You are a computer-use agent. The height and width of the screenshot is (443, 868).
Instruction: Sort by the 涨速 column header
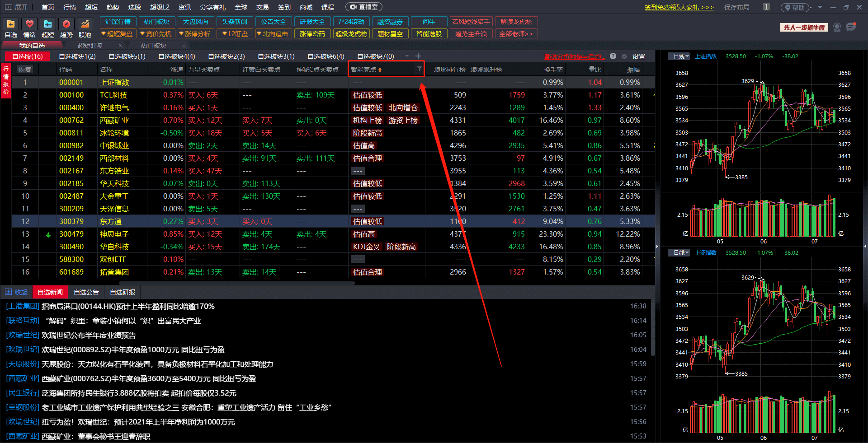(176, 70)
